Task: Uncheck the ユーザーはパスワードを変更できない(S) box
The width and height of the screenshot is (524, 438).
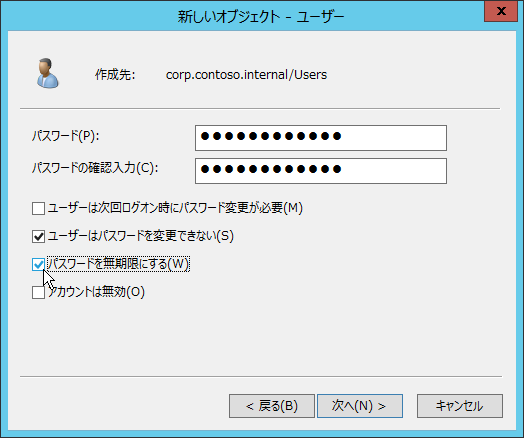Action: point(38,237)
